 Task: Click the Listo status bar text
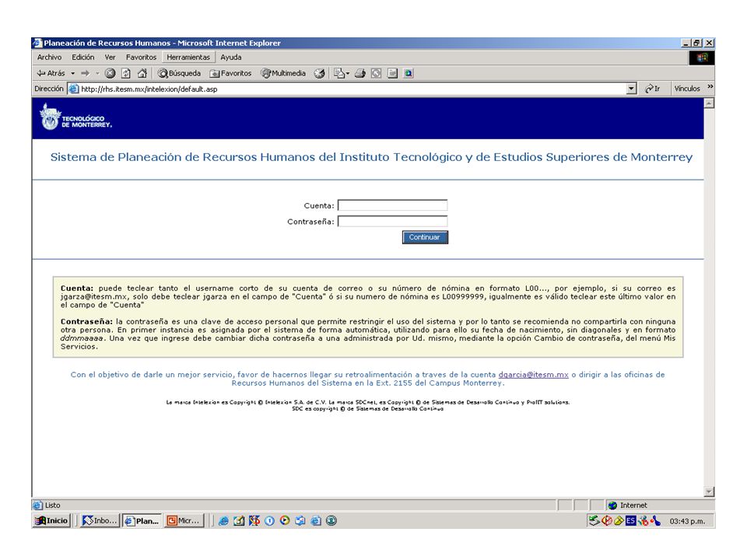(x=53, y=506)
